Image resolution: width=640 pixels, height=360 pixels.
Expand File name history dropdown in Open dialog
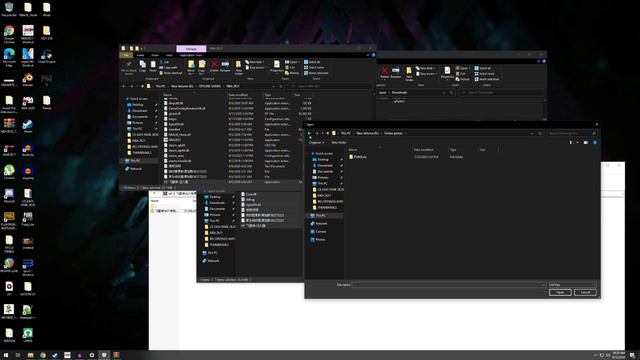click(x=543, y=284)
